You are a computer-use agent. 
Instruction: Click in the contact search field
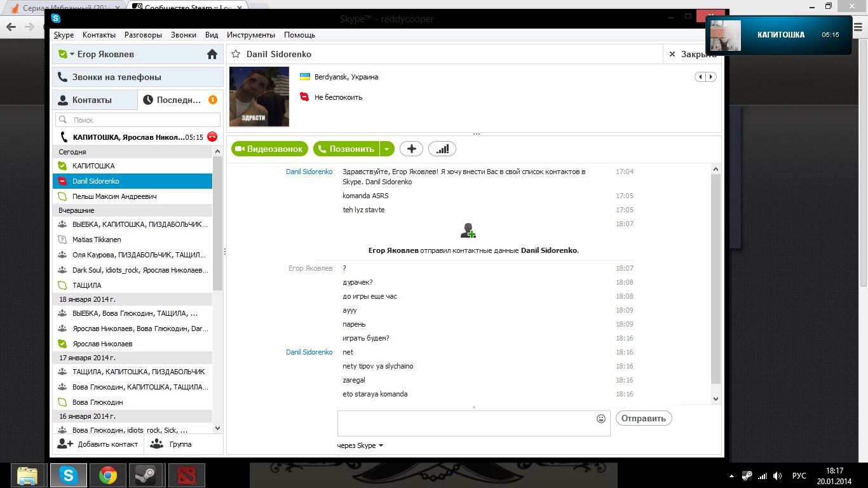[x=138, y=119]
